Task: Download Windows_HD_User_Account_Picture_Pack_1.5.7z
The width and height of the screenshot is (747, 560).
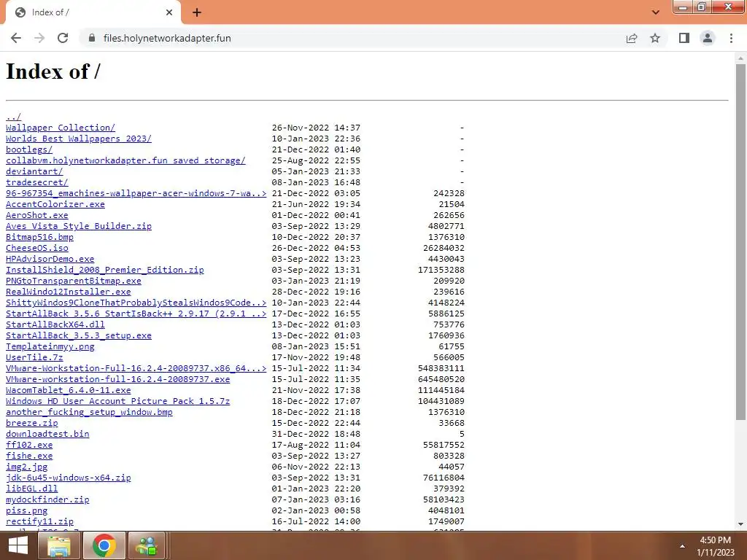Action: 117,402
